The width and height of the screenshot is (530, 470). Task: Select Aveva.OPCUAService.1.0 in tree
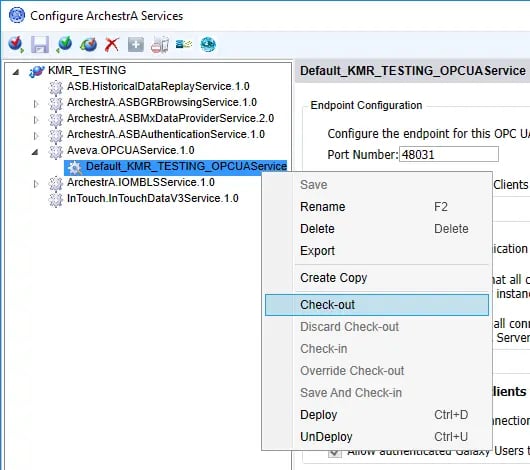pyautogui.click(x=130, y=150)
